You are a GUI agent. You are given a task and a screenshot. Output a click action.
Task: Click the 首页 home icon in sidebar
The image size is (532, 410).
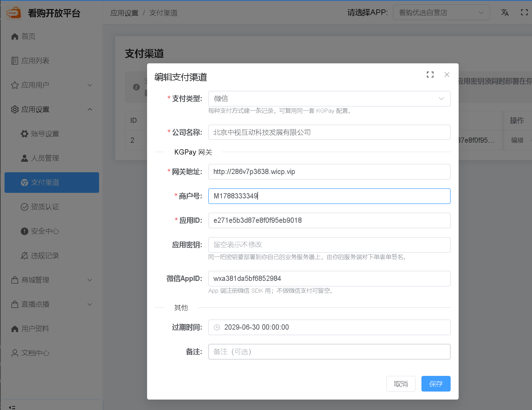(x=15, y=36)
